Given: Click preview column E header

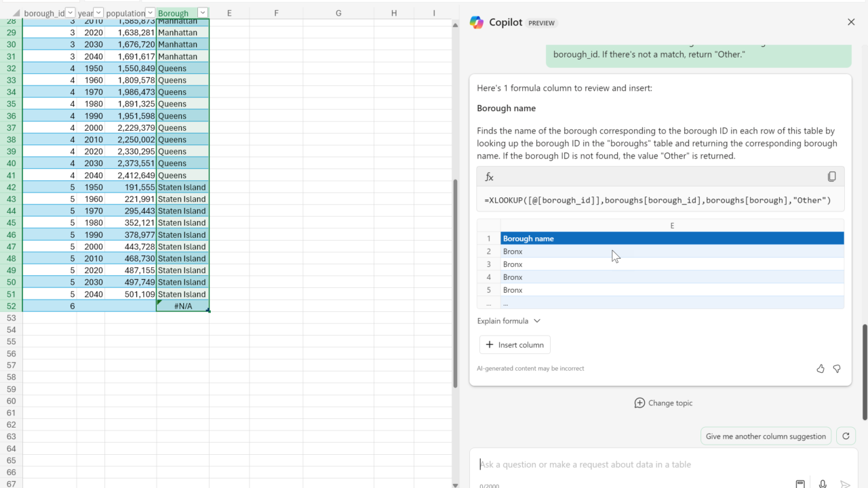Looking at the screenshot, I should 672,226.
